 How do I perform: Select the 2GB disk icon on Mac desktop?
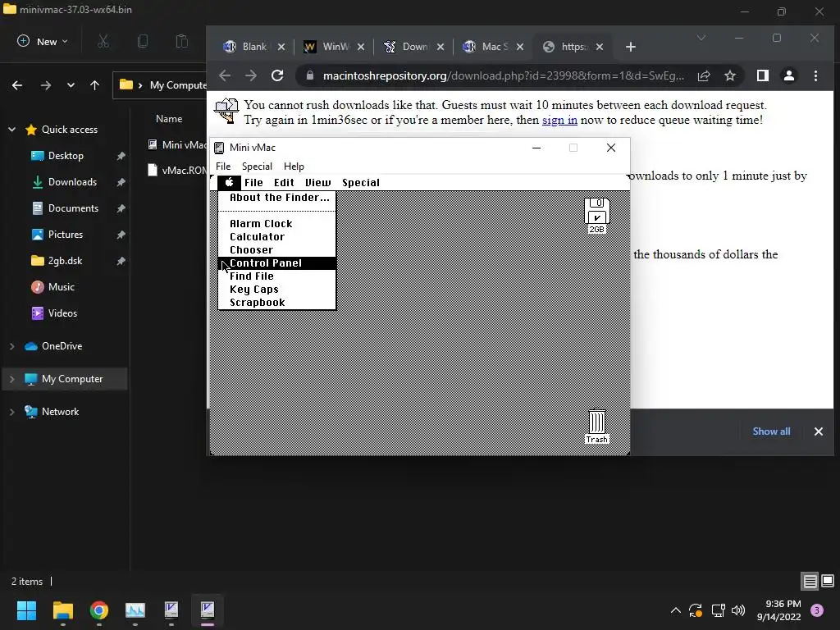(597, 216)
